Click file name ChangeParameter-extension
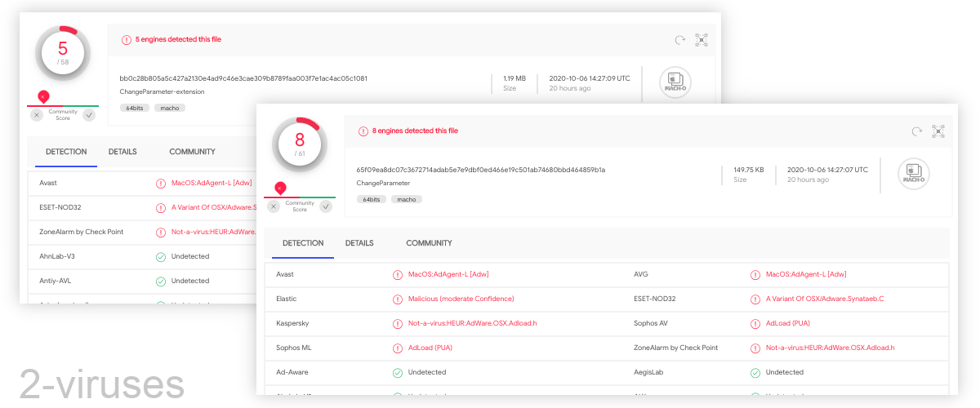 [162, 91]
